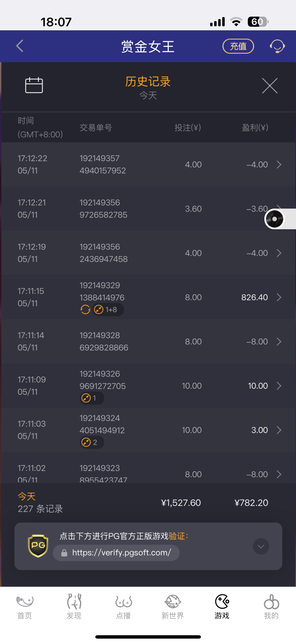The height and width of the screenshot is (644, 296).
Task: Expand details for 826.40 profit record
Action: (x=279, y=297)
